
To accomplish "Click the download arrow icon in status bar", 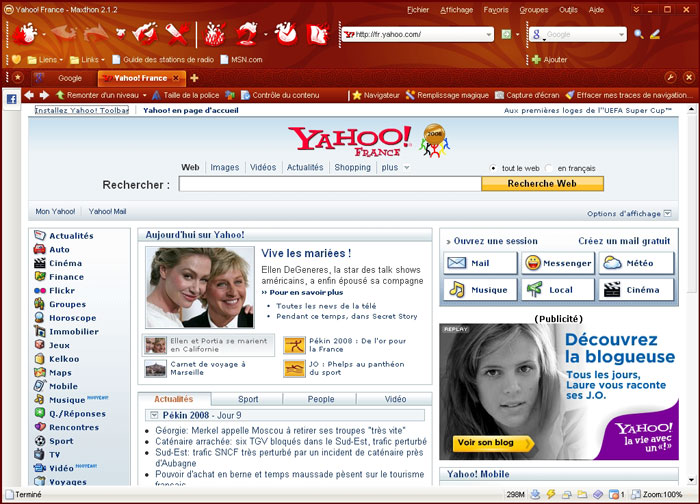I will tap(535, 494).
